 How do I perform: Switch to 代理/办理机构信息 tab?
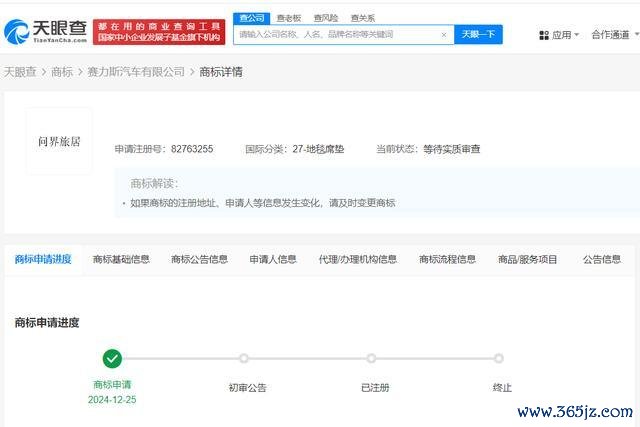click(x=358, y=259)
